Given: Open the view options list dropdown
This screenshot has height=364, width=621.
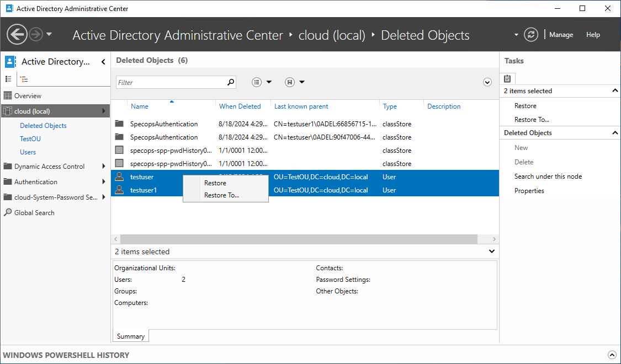Looking at the screenshot, I should [x=262, y=82].
